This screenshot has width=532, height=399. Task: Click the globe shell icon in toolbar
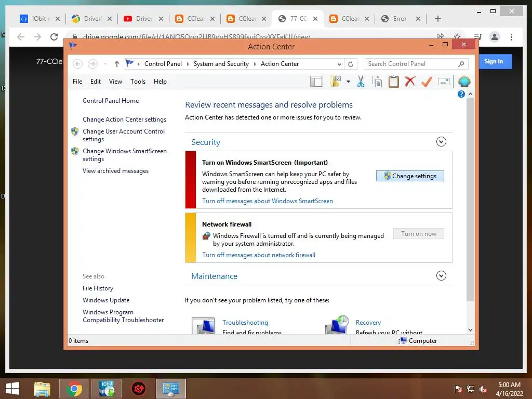pyautogui.click(x=464, y=82)
